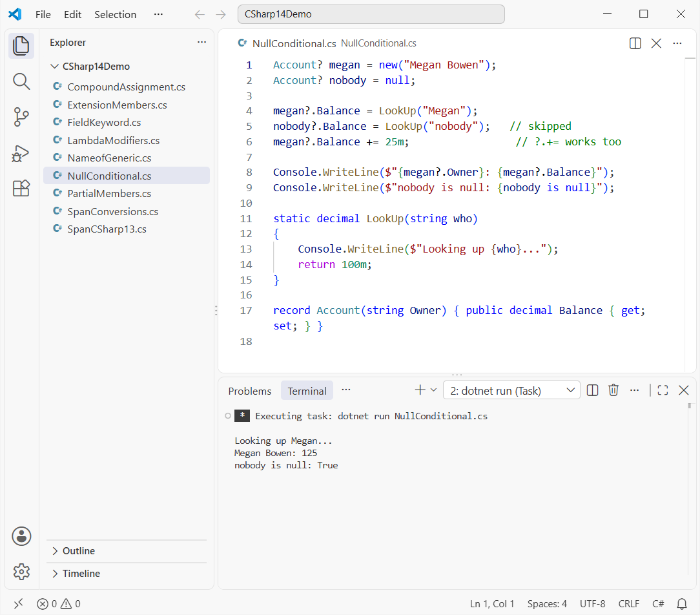Viewport: 700px width, 615px height.
Task: Split the editor right
Action: click(635, 43)
